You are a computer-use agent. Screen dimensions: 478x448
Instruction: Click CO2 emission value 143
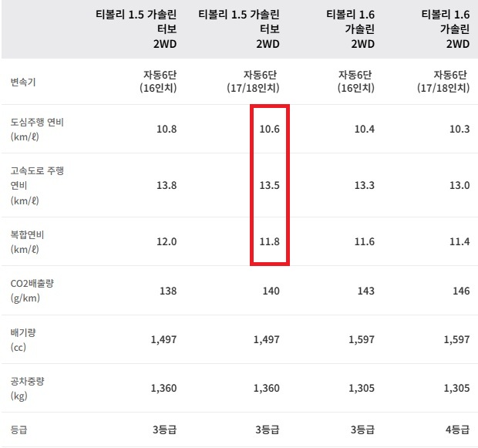[365, 291]
